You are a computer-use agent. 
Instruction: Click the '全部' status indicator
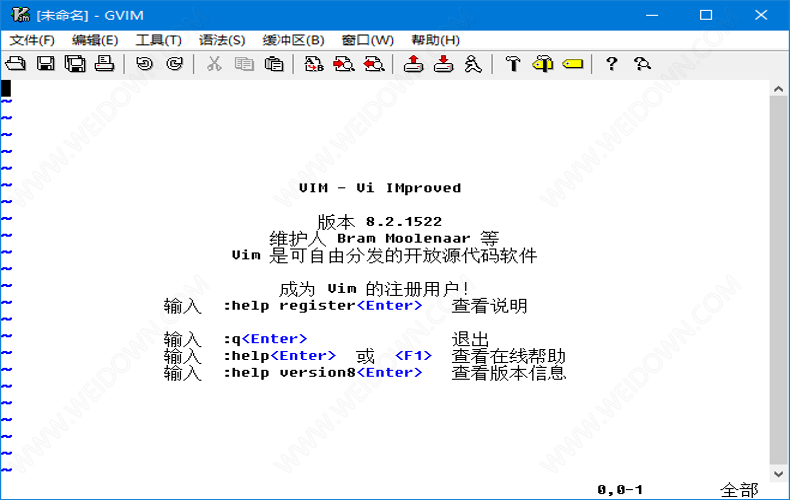coord(739,490)
